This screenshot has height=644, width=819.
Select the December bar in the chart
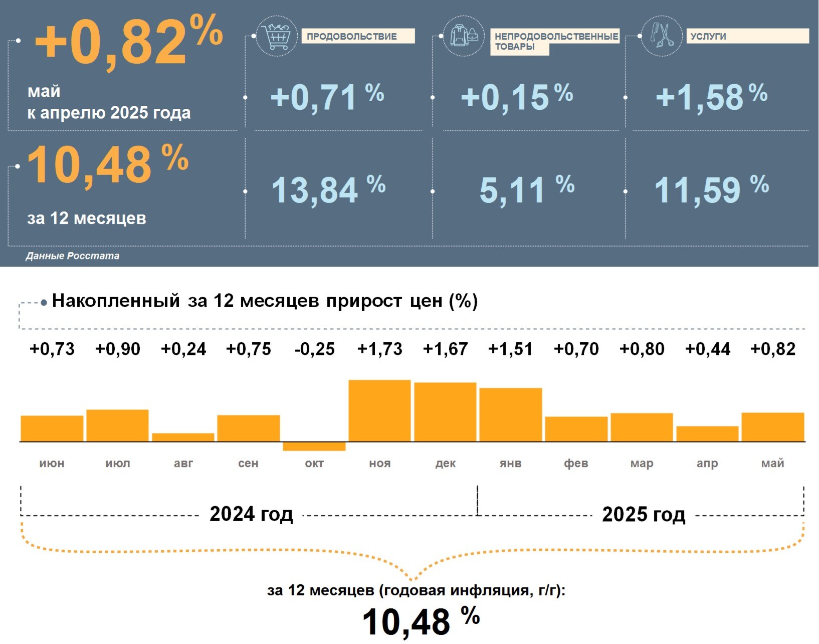[445, 412]
